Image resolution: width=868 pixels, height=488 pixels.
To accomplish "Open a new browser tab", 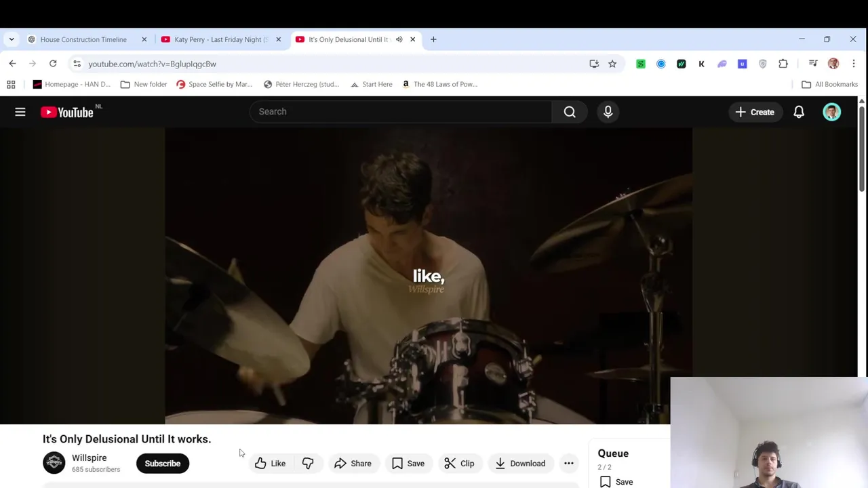I will [433, 39].
